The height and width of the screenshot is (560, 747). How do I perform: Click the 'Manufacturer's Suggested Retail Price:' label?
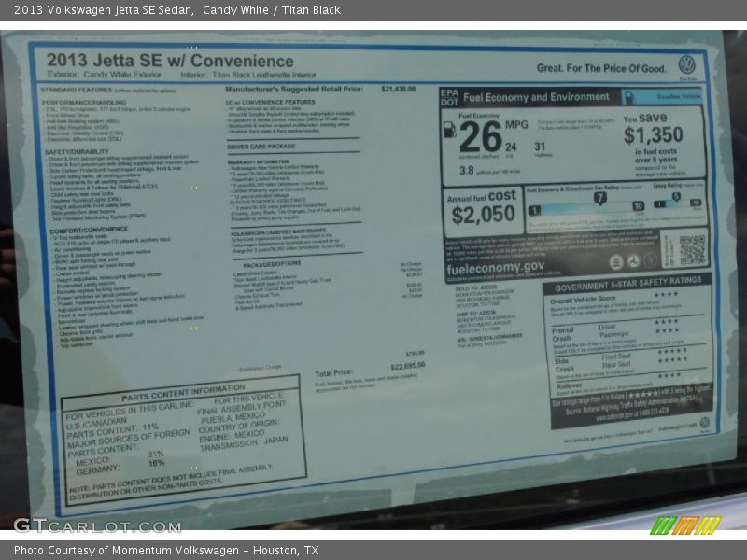coord(294,89)
